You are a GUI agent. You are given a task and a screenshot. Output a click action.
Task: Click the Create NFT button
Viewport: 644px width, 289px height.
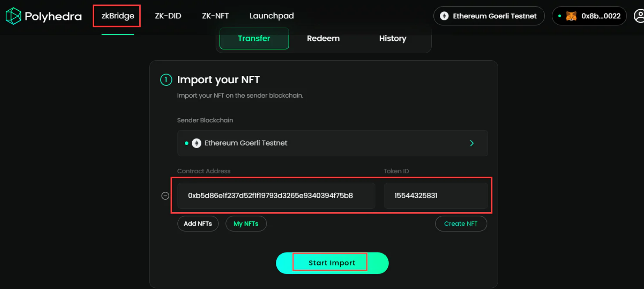click(461, 224)
